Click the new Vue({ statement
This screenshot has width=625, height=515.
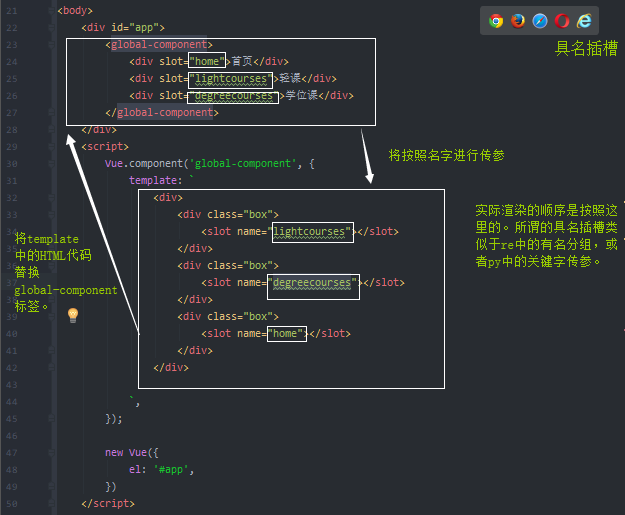(x=132, y=453)
